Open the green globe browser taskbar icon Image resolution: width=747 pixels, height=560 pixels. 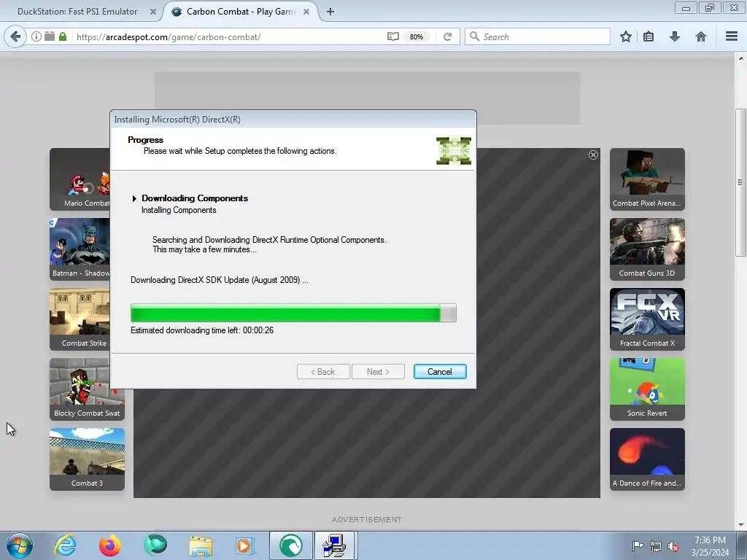[x=155, y=545]
